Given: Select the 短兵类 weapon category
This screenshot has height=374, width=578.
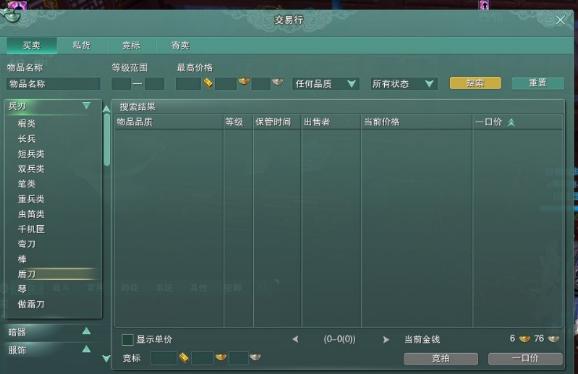Looking at the screenshot, I should tap(31, 154).
